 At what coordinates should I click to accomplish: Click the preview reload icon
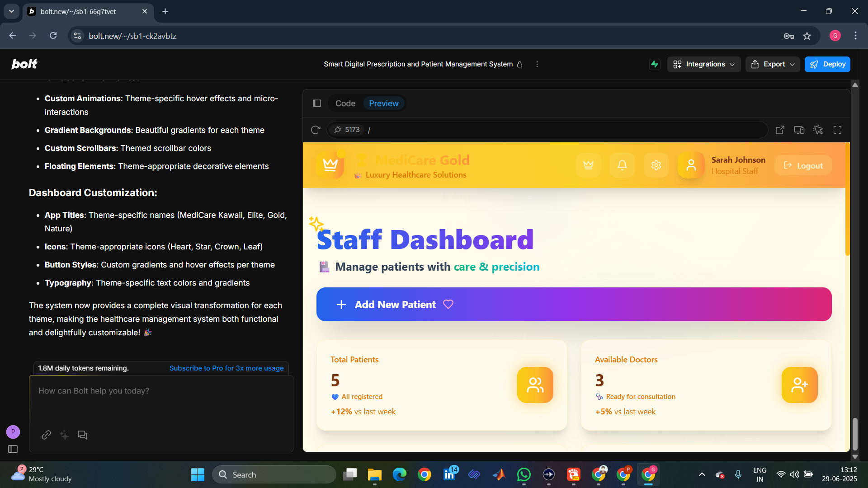click(x=316, y=130)
